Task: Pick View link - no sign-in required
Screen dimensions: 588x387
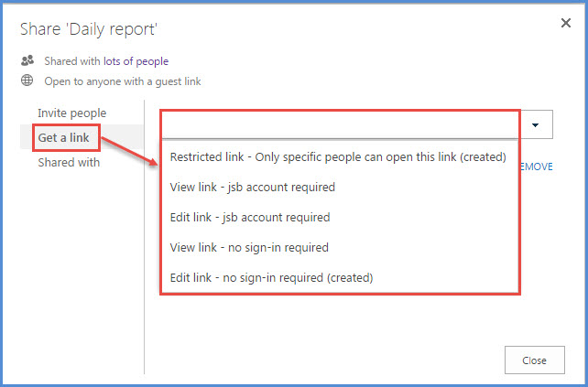Action: pos(249,248)
